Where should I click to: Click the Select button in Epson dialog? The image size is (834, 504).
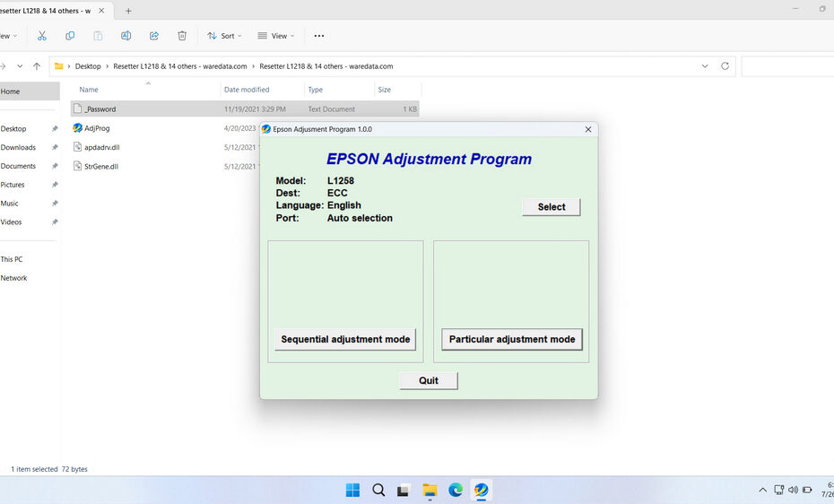(x=551, y=207)
